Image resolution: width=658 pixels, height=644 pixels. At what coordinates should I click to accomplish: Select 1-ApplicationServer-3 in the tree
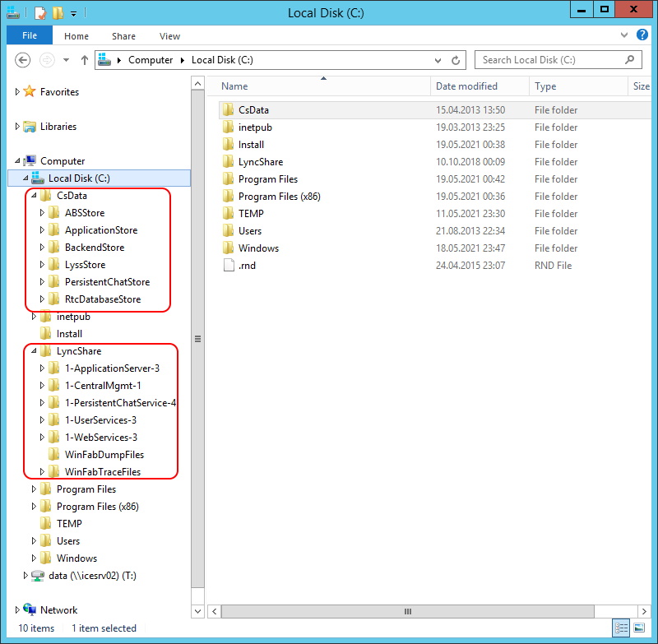point(112,368)
